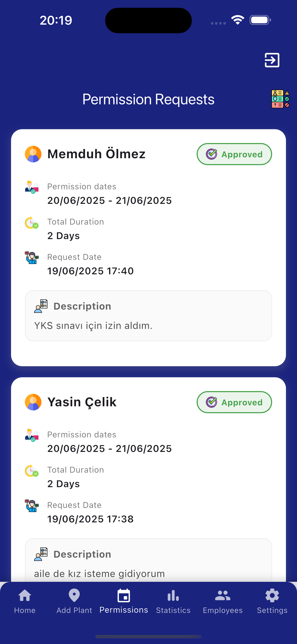Tap request date icon in Yasin's card
Screen dimensions: 297x644
32,506
